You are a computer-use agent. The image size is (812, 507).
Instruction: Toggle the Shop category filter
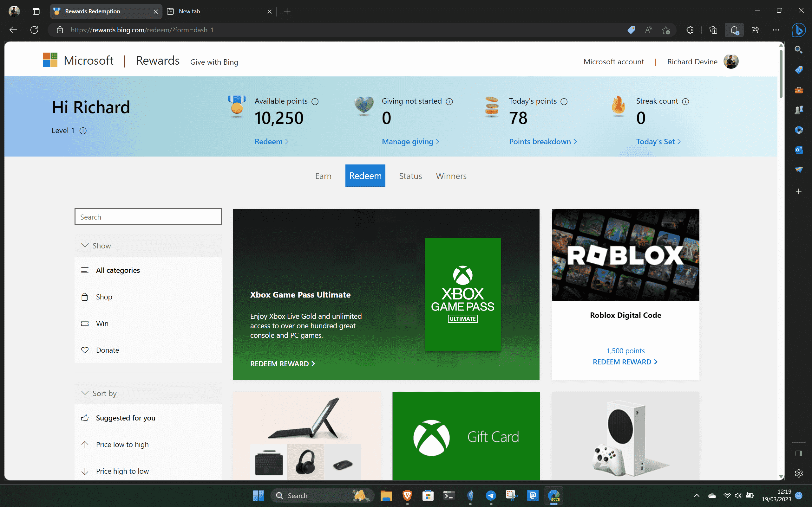point(103,296)
